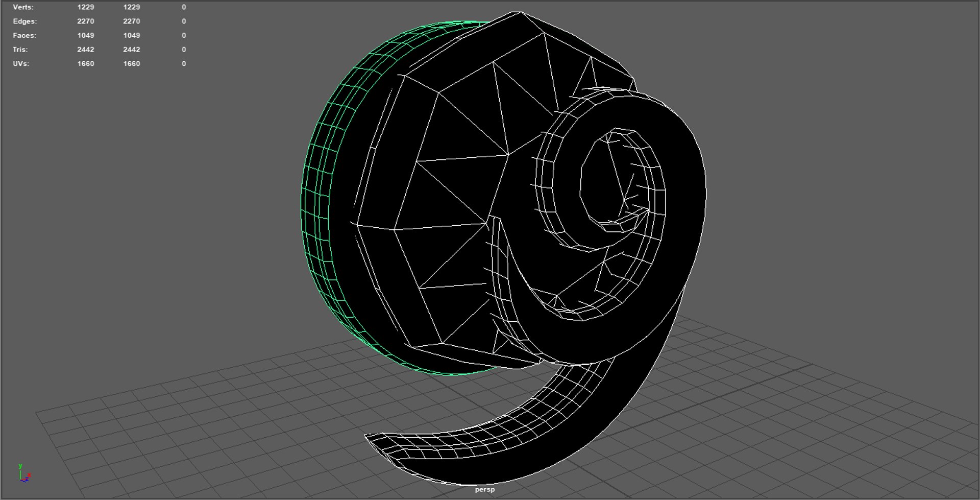Click the view axis gizmo icon

tap(24, 473)
